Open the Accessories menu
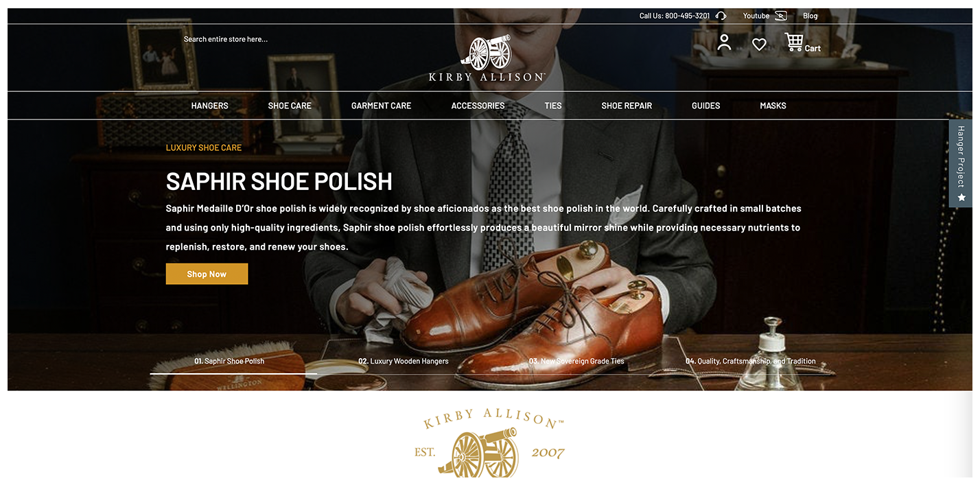980x485 pixels. pos(478,106)
